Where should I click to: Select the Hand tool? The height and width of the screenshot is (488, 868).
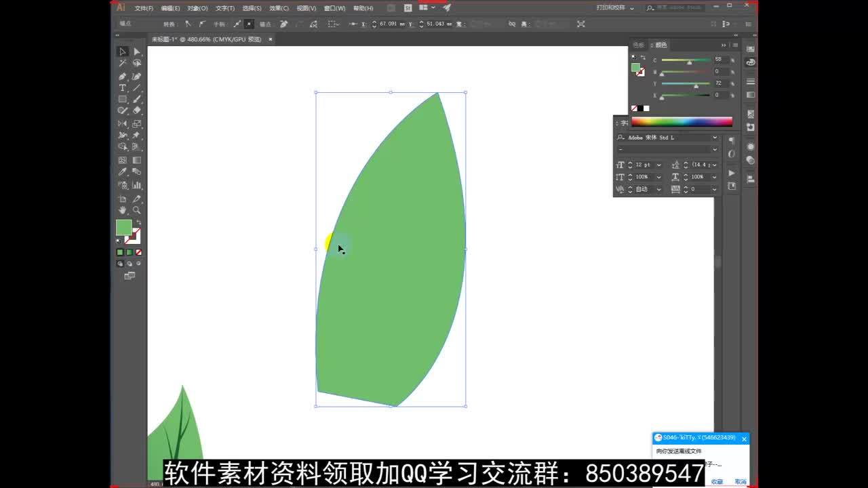123,210
